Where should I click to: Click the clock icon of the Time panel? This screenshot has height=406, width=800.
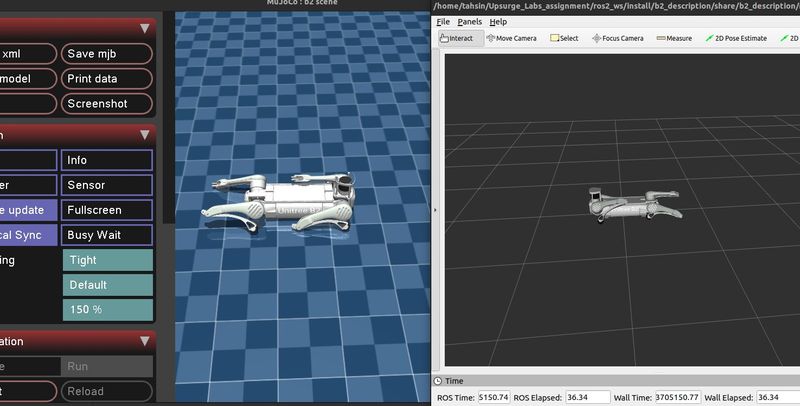438,381
